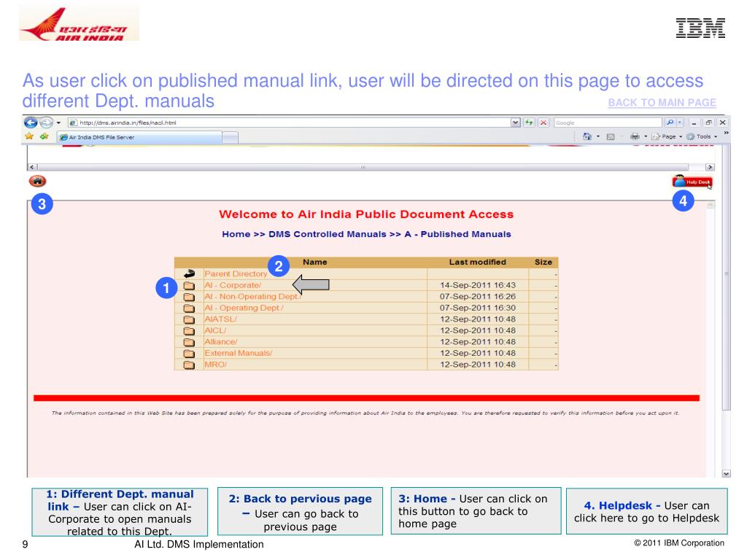
Task: Open the AI - Operating Dept./ folder
Action: pyautogui.click(x=244, y=308)
